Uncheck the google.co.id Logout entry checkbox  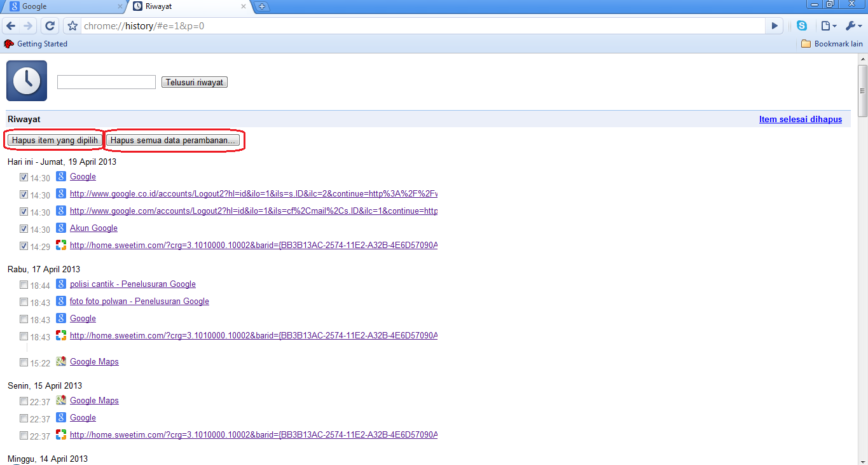(x=24, y=195)
